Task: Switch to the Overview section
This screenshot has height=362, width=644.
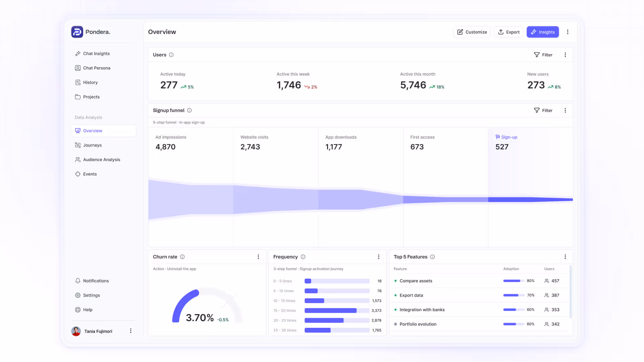Action: 93,131
